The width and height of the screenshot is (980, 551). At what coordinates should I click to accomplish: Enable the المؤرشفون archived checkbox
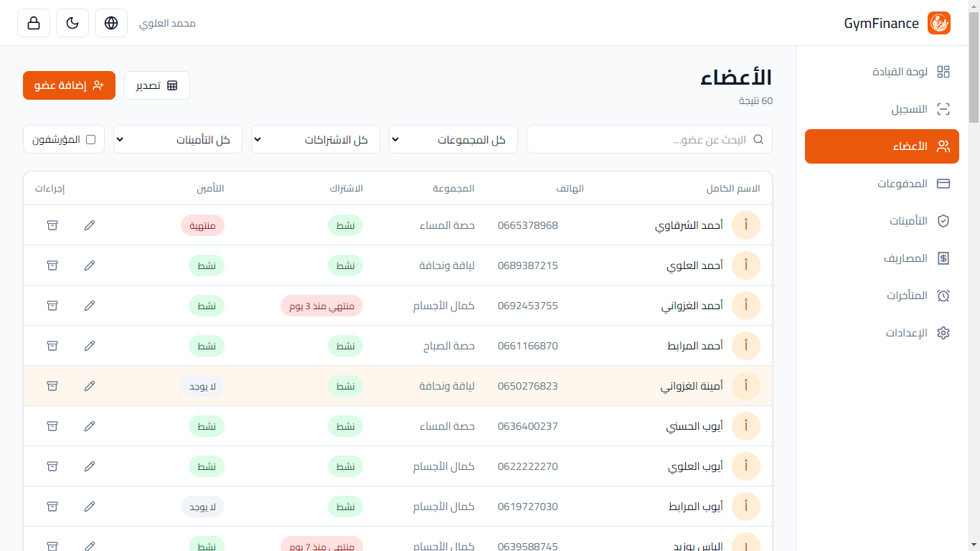coord(91,139)
